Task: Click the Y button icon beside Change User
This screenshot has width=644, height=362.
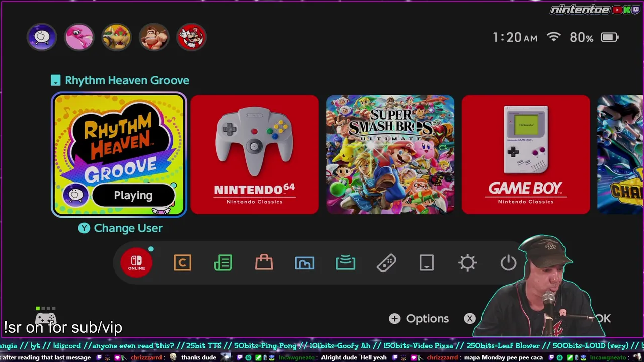Action: tap(84, 228)
